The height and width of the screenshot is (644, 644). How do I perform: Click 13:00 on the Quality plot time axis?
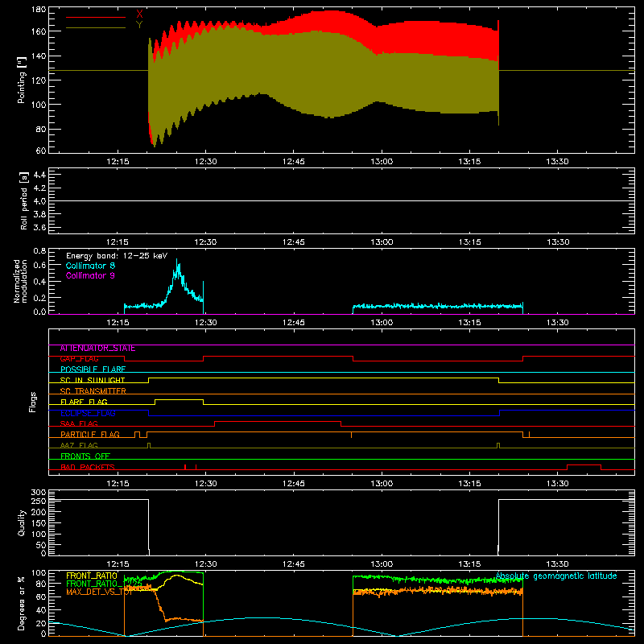(x=382, y=564)
